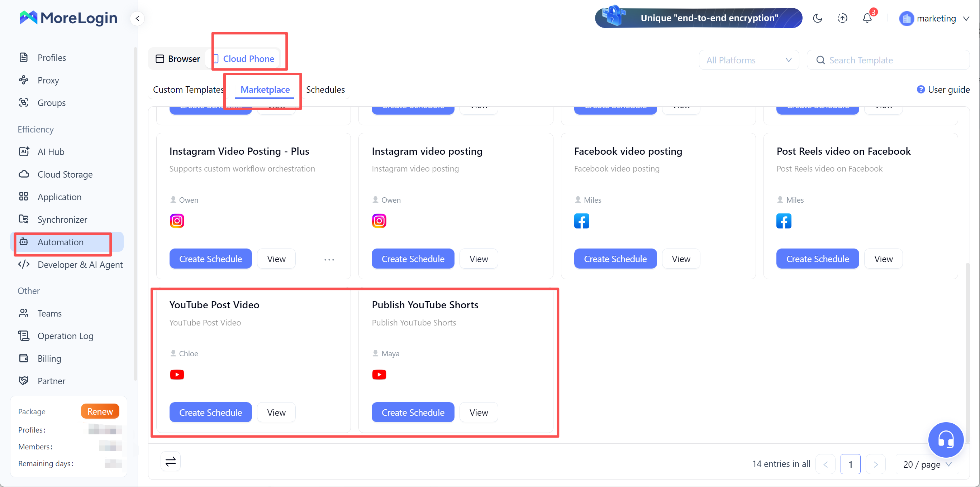Create Schedule for Instagram video posting
Screen dimensions: 980x487
413,259
